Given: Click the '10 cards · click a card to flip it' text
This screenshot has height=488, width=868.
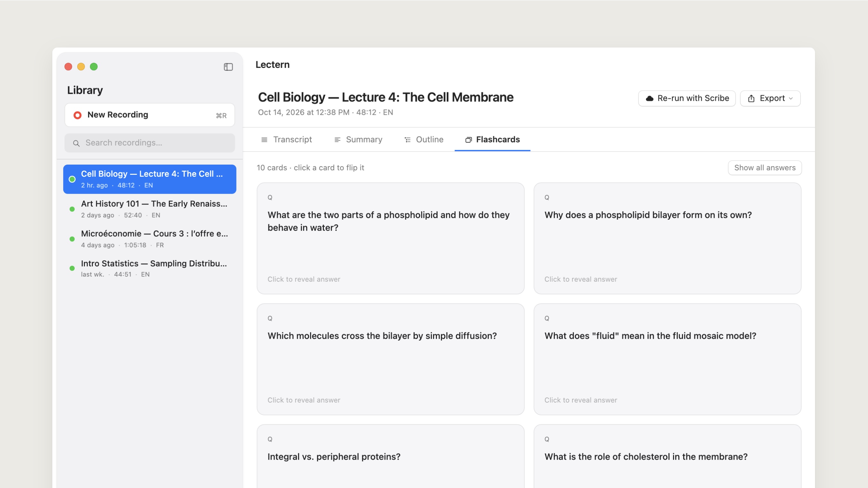Looking at the screenshot, I should click(310, 168).
